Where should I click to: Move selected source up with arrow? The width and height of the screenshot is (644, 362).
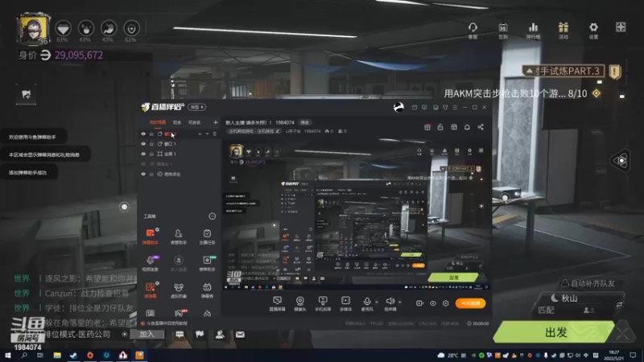(200, 134)
